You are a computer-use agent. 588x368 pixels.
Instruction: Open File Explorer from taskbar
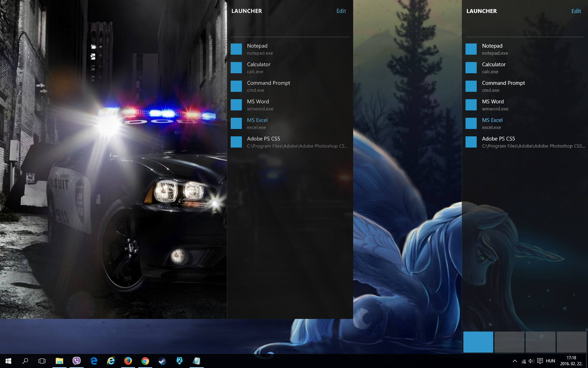coord(59,361)
